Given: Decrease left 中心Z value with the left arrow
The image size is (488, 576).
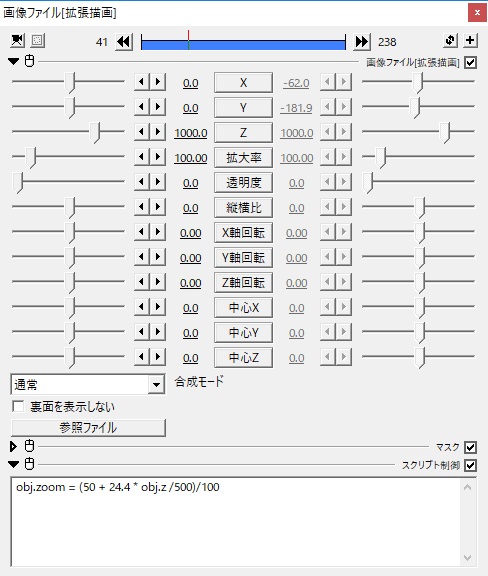Looking at the screenshot, I should (x=142, y=356).
